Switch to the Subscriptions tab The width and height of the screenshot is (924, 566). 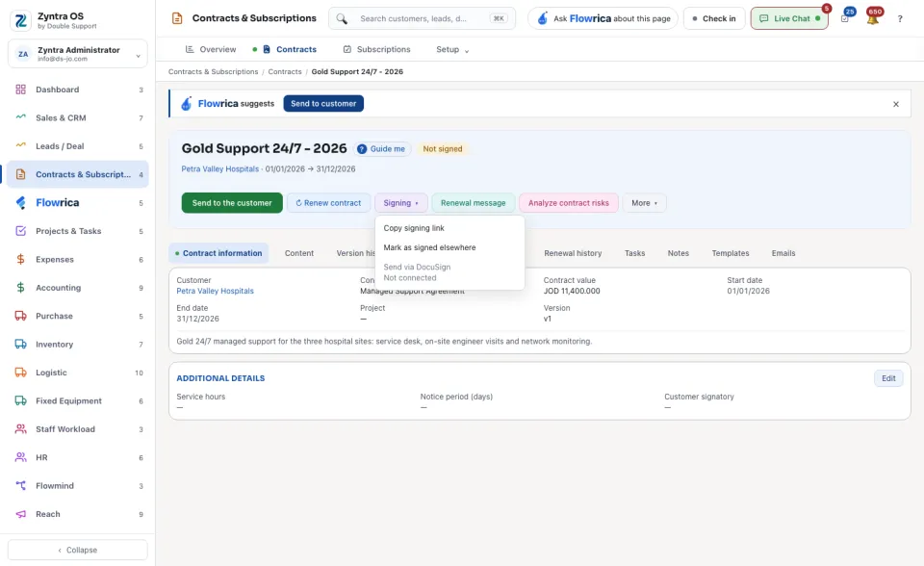(x=376, y=49)
